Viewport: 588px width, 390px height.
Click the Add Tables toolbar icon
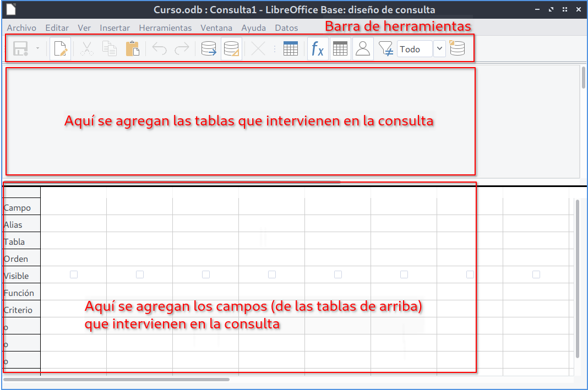291,49
